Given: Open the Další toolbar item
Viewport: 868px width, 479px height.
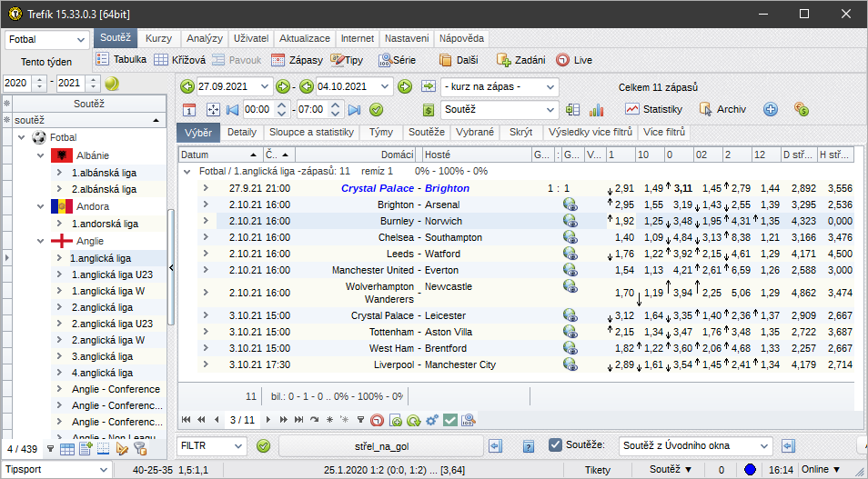Looking at the screenshot, I should [x=459, y=60].
